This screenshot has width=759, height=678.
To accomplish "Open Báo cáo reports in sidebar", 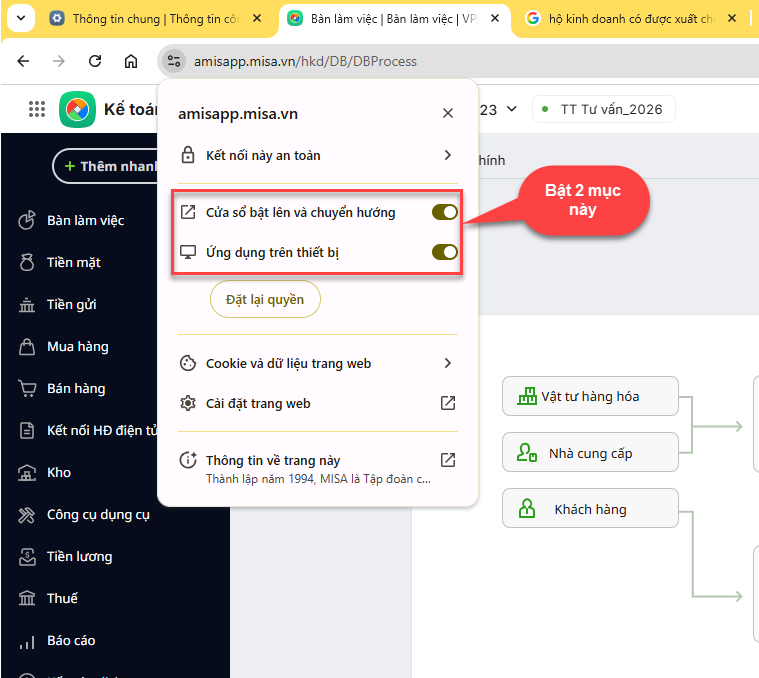I will coord(70,640).
